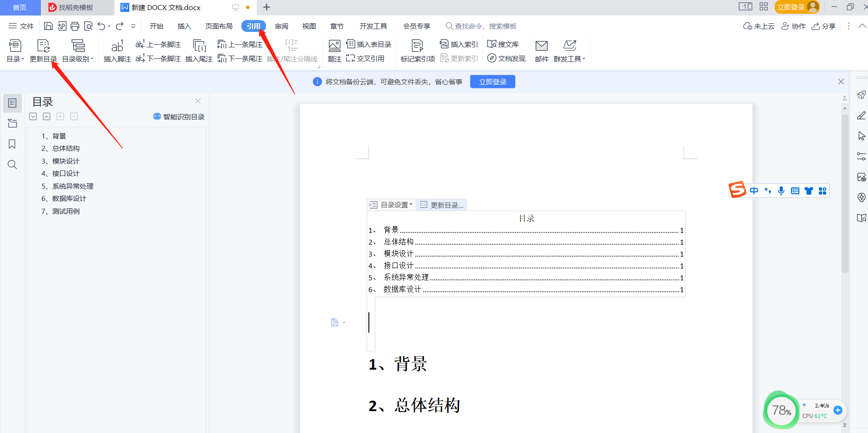Image resolution: width=868 pixels, height=433 pixels.
Task: Switch to the 页面布局 tab
Action: pos(219,26)
